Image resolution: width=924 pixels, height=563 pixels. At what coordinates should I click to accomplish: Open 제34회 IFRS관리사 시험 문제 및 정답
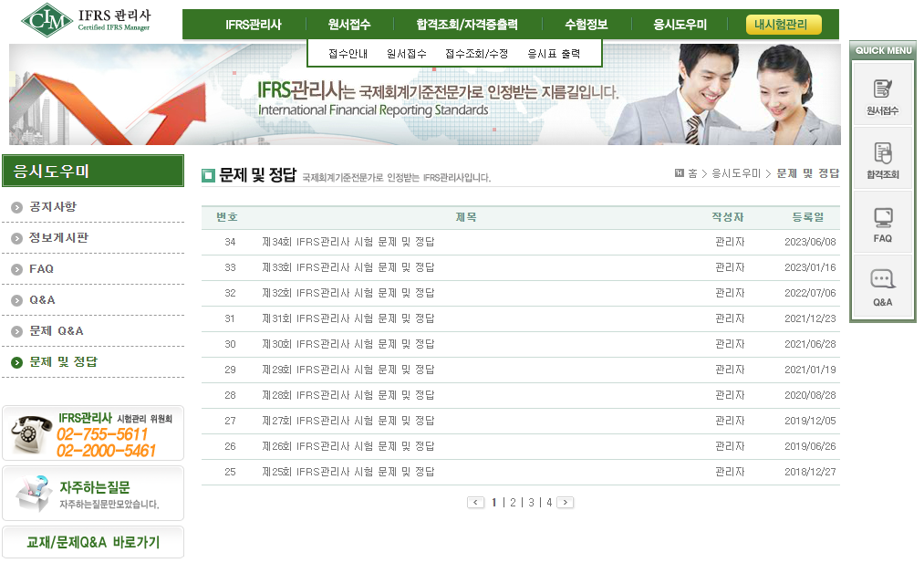pyautogui.click(x=348, y=242)
